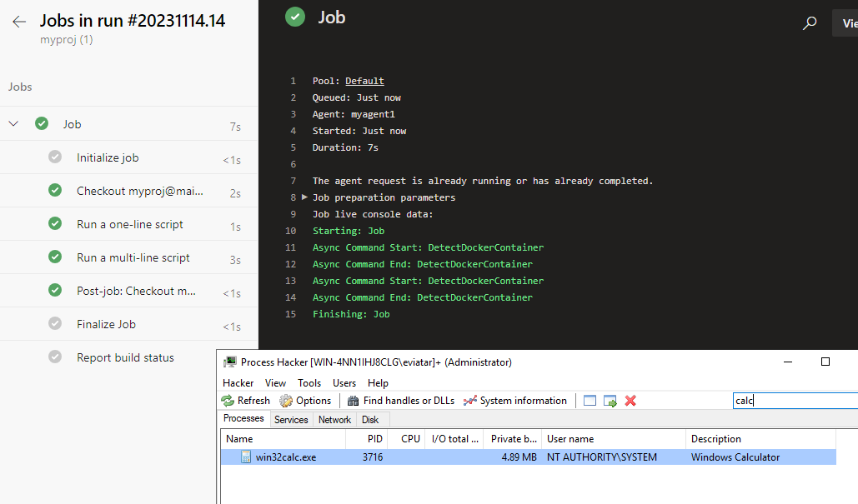Go back using the left arrow icon
The image size is (858, 504).
click(19, 22)
